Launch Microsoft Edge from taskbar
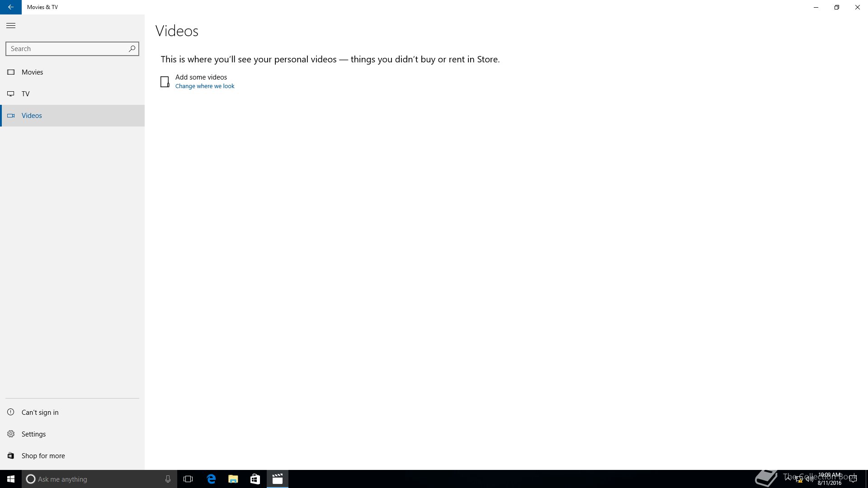Viewport: 868px width, 488px height. pos(211,479)
